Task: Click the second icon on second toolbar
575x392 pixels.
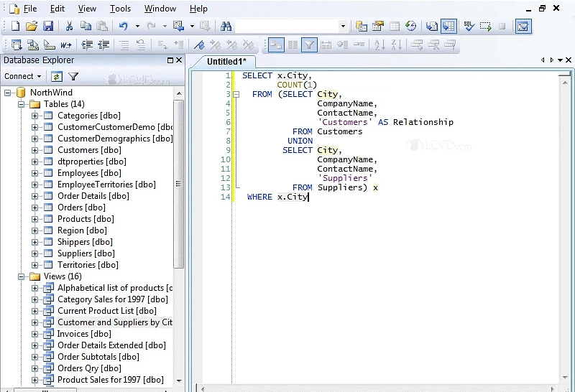Action: click(33, 45)
